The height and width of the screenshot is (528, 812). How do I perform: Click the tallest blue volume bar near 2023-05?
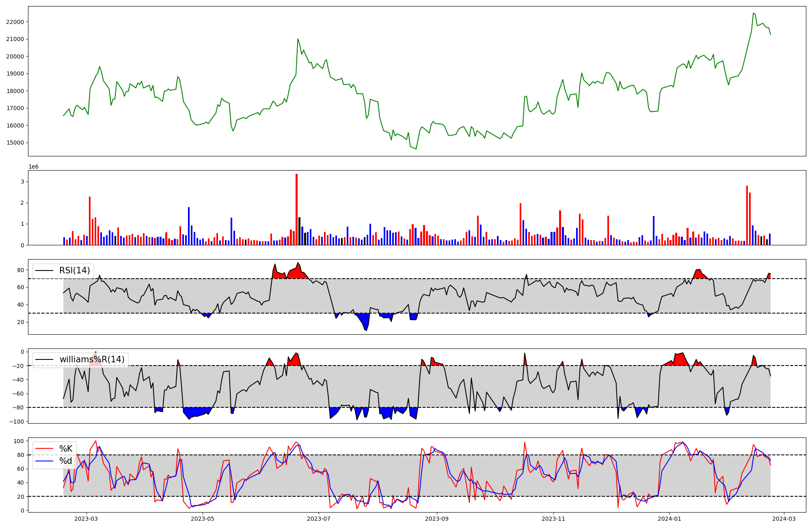189,226
